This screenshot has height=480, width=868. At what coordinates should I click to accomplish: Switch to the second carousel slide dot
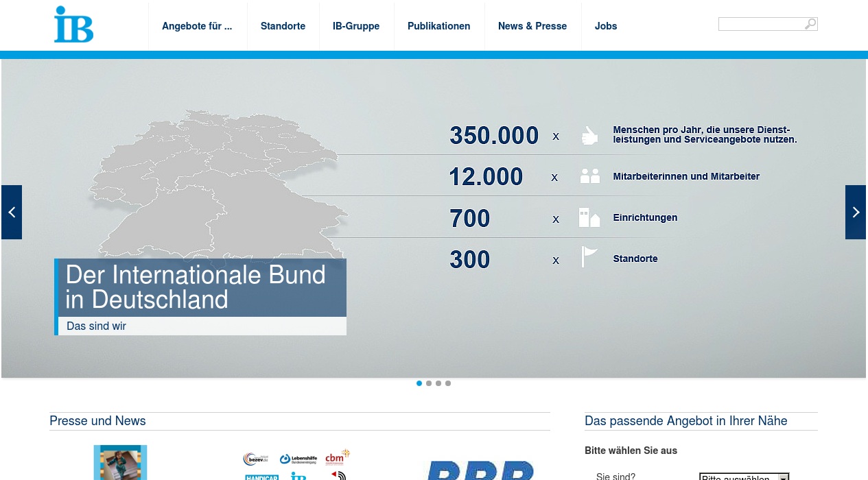tap(429, 383)
